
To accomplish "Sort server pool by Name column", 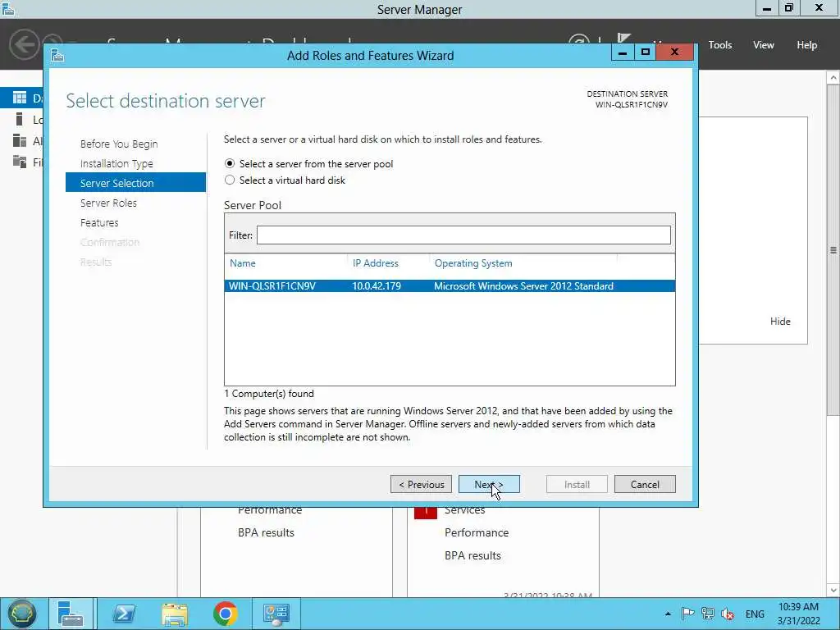I will 243,263.
